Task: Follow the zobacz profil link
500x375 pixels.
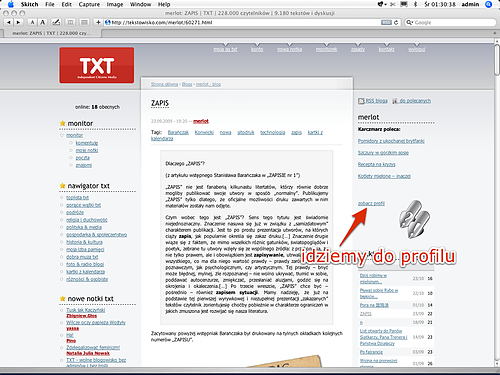Action: (371, 203)
